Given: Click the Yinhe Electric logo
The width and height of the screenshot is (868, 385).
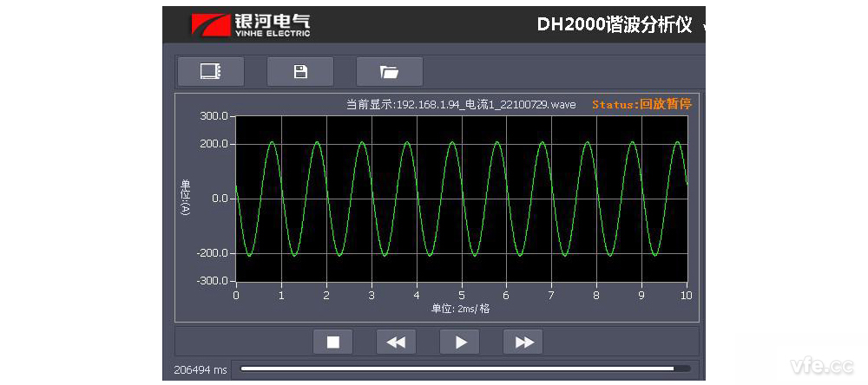Looking at the screenshot, I should (251, 24).
